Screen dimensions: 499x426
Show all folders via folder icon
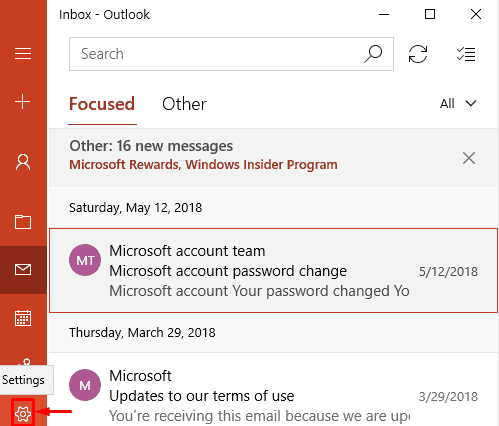pyautogui.click(x=23, y=222)
